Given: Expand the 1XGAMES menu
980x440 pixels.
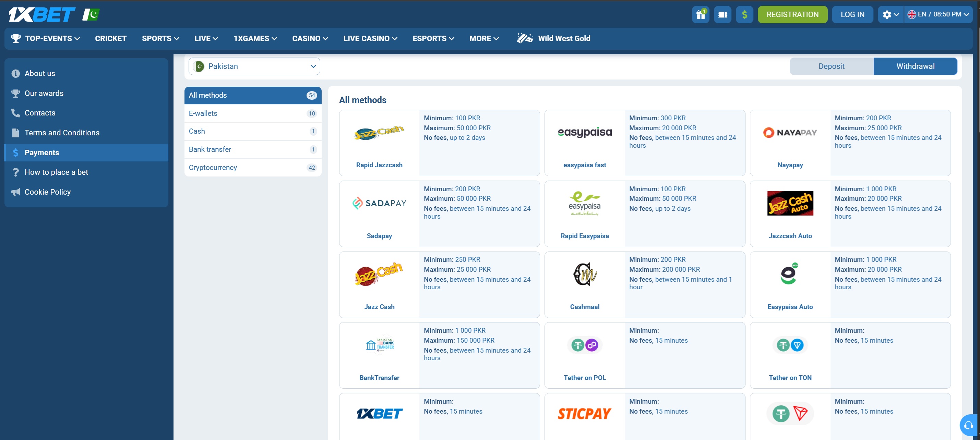Looking at the screenshot, I should pyautogui.click(x=255, y=38).
